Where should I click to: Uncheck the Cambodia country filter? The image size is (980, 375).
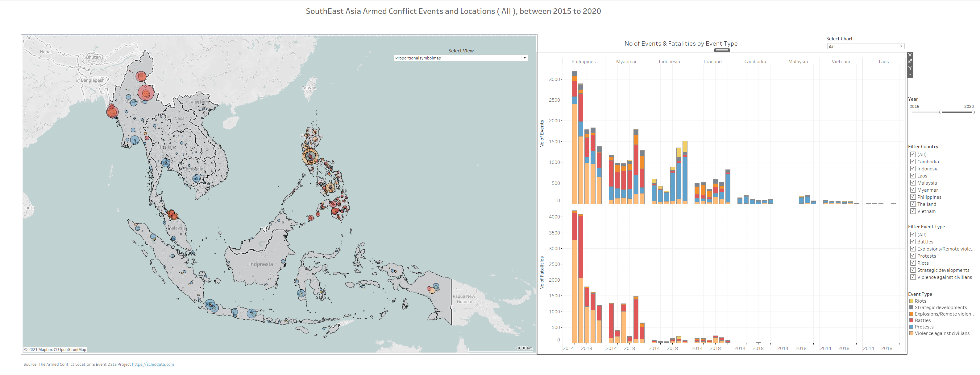(913, 161)
